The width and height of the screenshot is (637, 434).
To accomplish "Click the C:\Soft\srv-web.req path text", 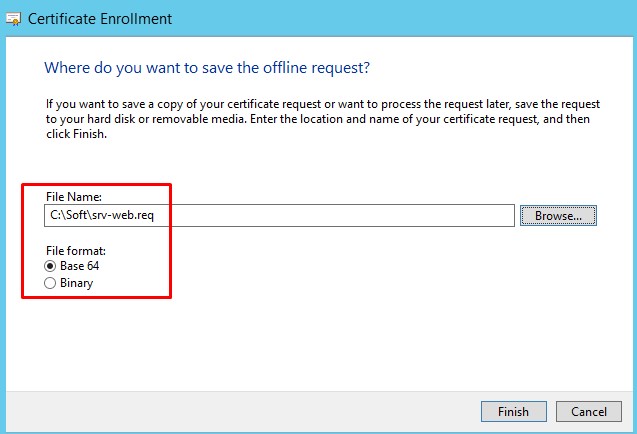I will click(101, 215).
